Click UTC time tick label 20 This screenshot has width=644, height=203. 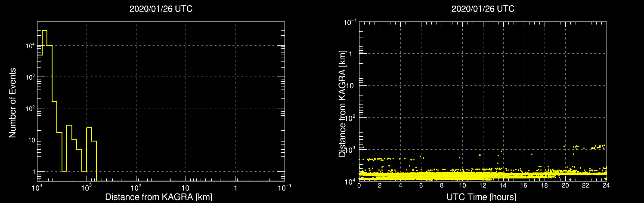pyautogui.click(x=565, y=185)
